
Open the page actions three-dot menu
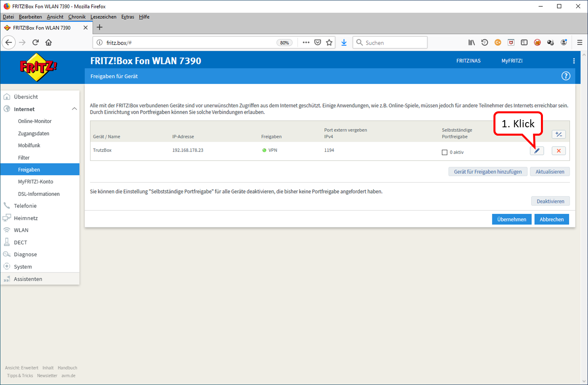click(x=306, y=42)
